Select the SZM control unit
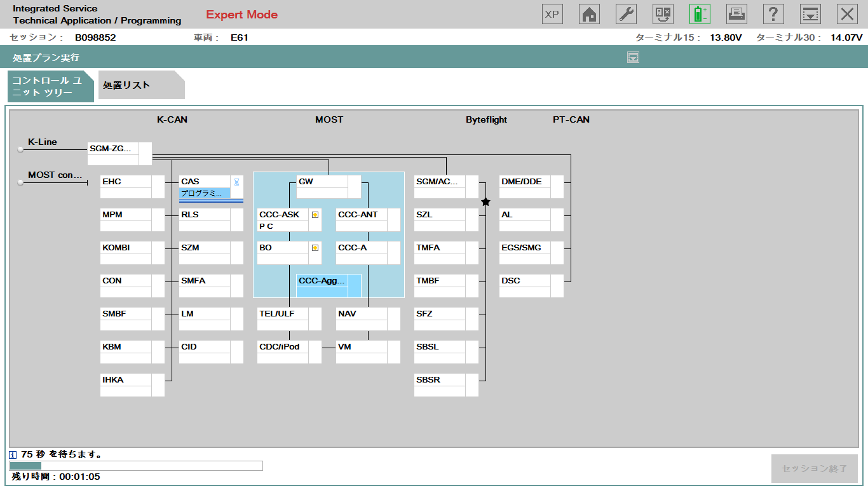Viewport: 868px width, 488px height. click(x=211, y=253)
